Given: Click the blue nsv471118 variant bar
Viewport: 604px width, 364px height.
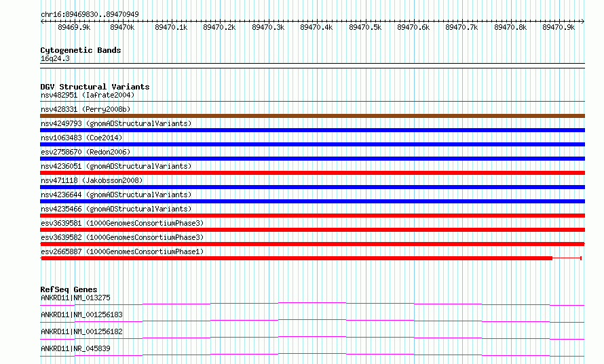Looking at the screenshot, I should point(312,187).
